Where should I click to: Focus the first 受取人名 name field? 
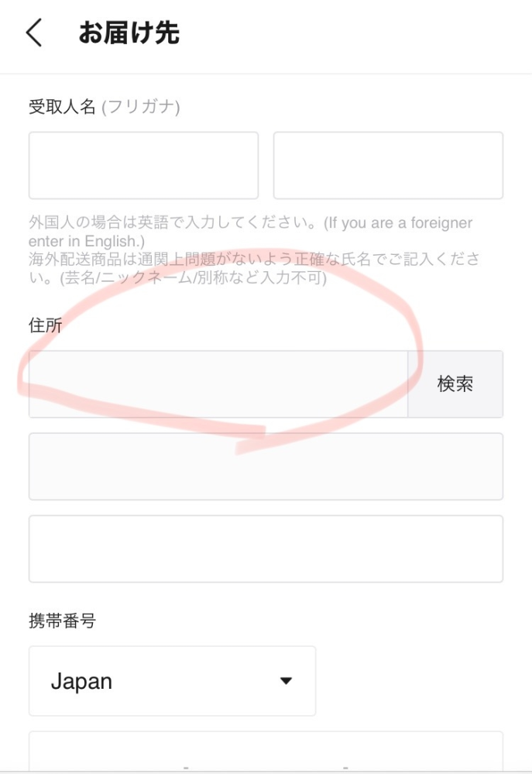pyautogui.click(x=143, y=165)
